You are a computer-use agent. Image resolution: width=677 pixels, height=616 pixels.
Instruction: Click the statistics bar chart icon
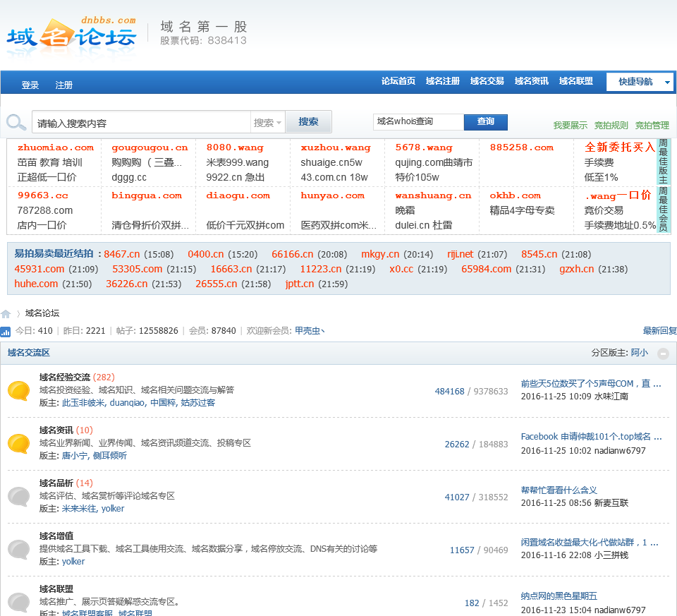pyautogui.click(x=6, y=331)
